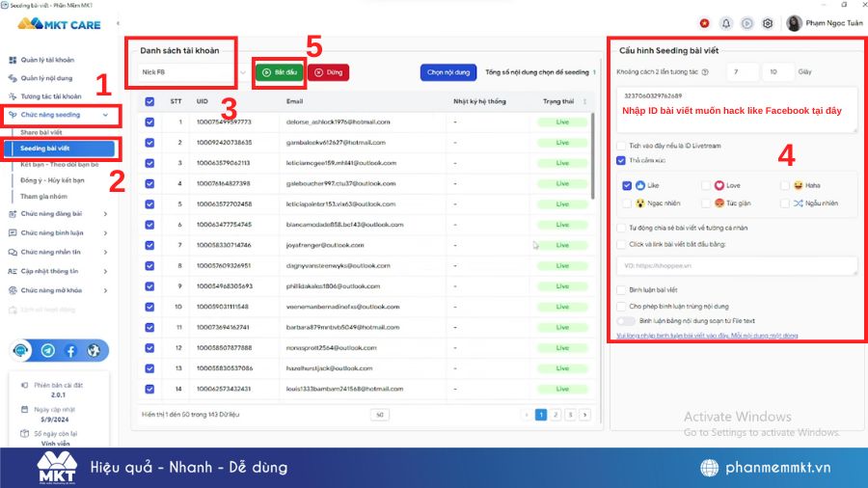This screenshot has height=488, width=868.
Task: Expand Chức năng bình luận section
Action: [x=105, y=233]
